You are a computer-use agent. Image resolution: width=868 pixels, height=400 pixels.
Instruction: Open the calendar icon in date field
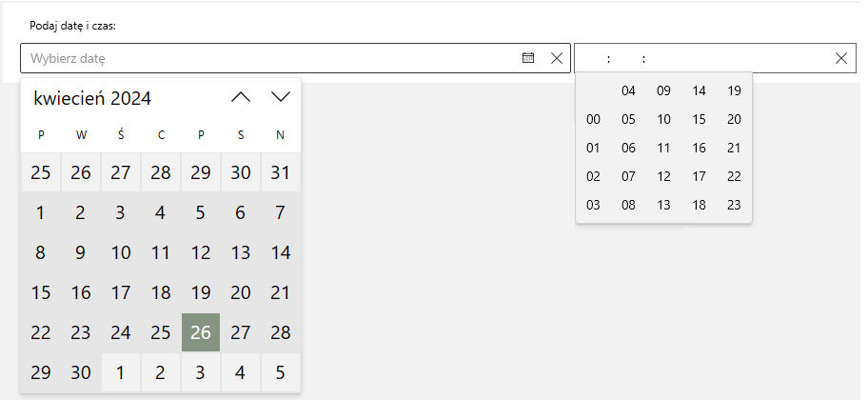(528, 58)
